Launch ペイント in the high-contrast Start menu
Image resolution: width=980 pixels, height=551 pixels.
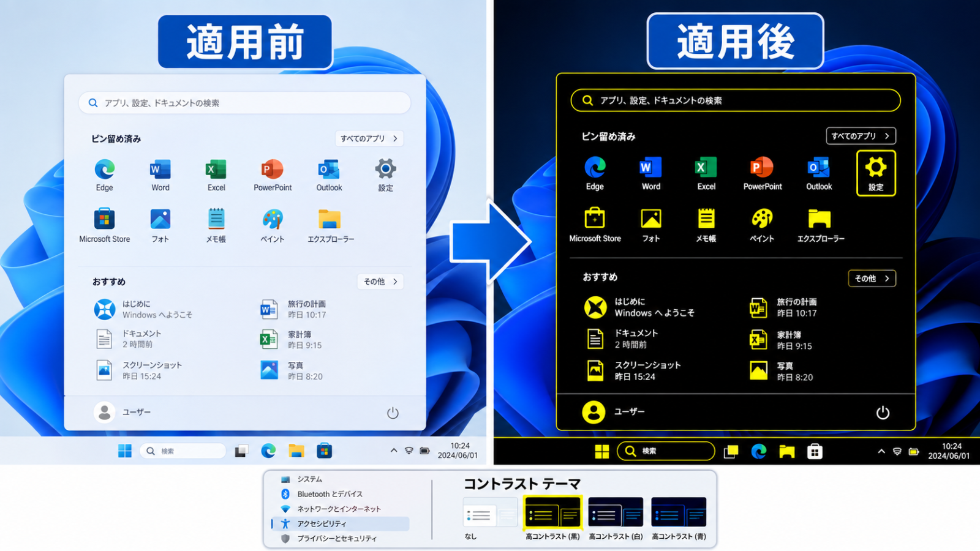(x=762, y=225)
